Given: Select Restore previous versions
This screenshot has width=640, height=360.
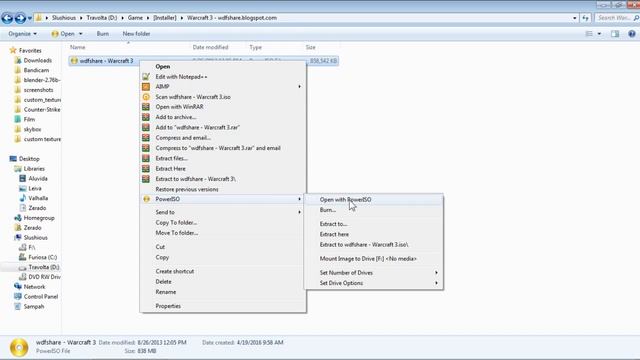Looking at the screenshot, I should coord(223,189).
